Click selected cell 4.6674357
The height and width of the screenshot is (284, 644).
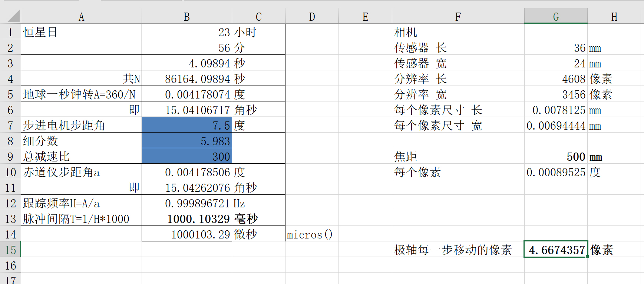[556, 250]
